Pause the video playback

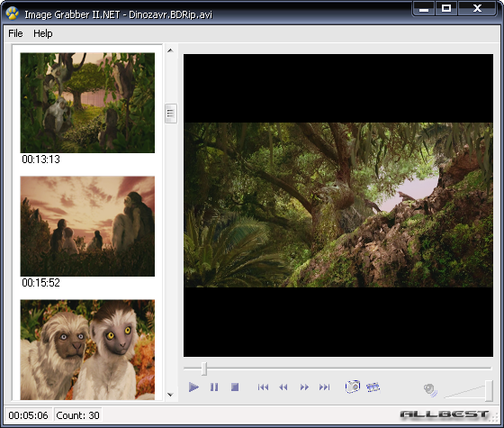coord(214,387)
